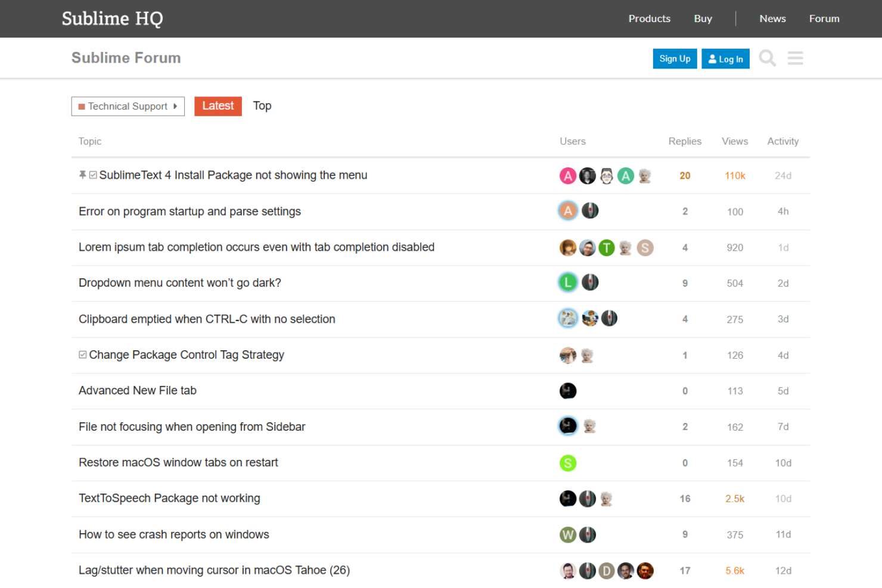Click the pink A avatar on SublimeText 4 topic
Viewport: 882px width, 588px height.
pos(568,176)
